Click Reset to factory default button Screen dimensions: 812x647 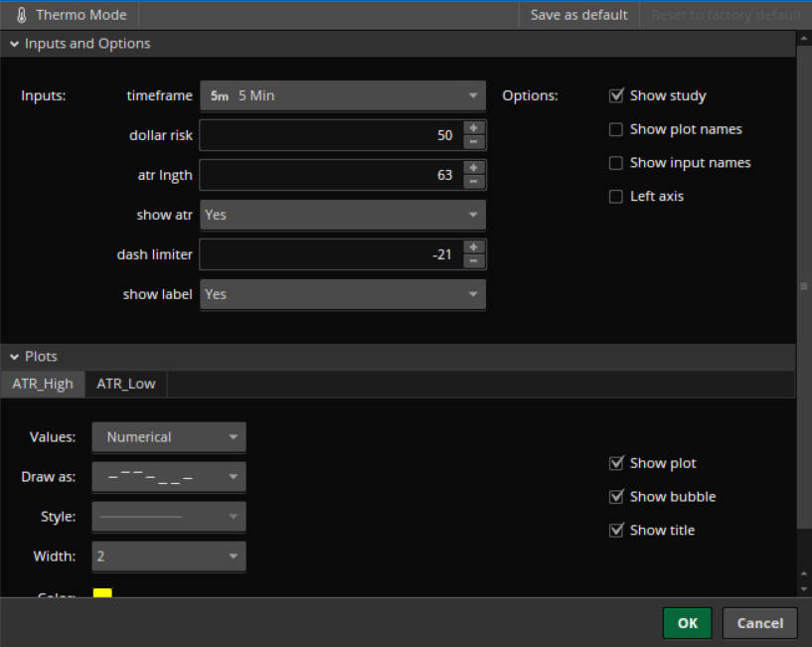tap(727, 15)
